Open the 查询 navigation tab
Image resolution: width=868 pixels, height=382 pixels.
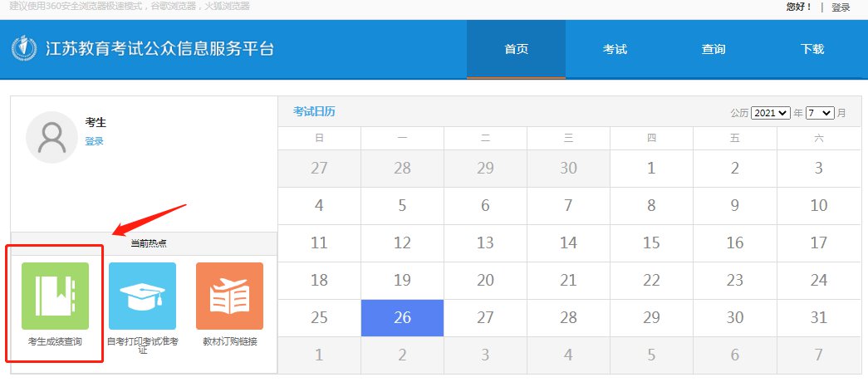[x=714, y=50]
